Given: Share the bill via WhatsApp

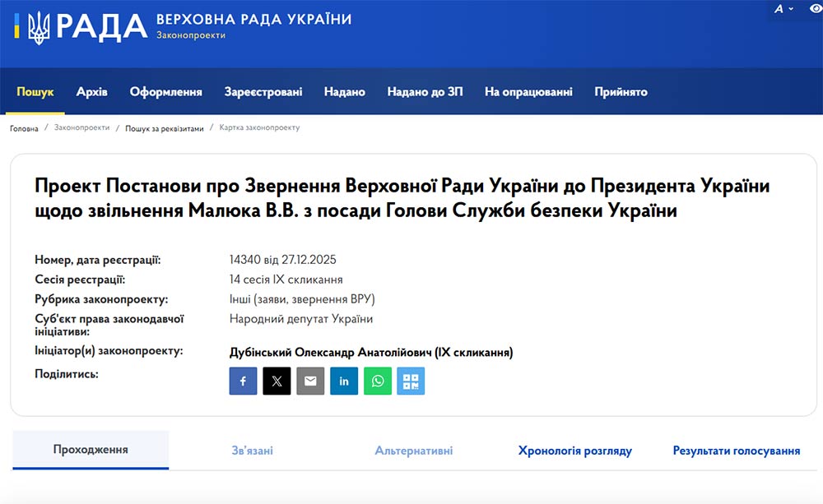Looking at the screenshot, I should coord(378,381).
